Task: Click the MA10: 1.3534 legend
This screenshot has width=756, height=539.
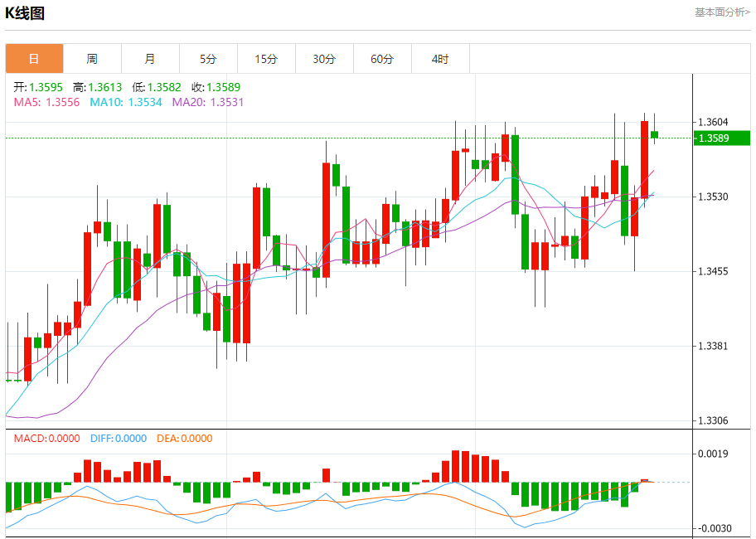Action: (x=126, y=102)
